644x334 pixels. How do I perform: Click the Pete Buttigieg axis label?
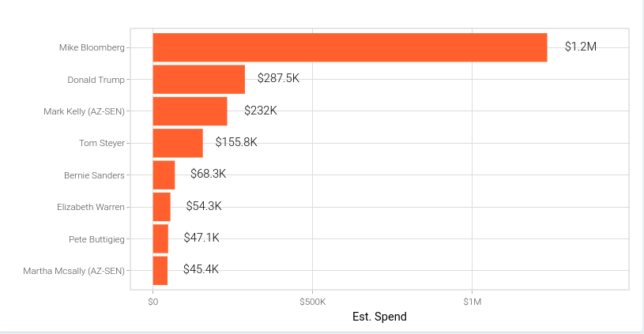pyautogui.click(x=96, y=238)
